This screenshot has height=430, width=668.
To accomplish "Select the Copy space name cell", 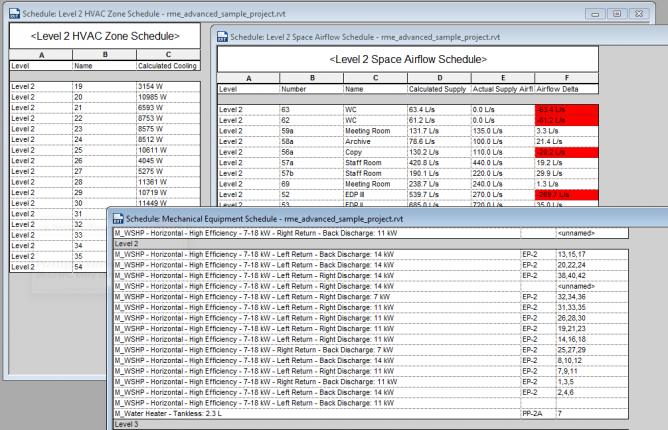I will pyautogui.click(x=375, y=153).
